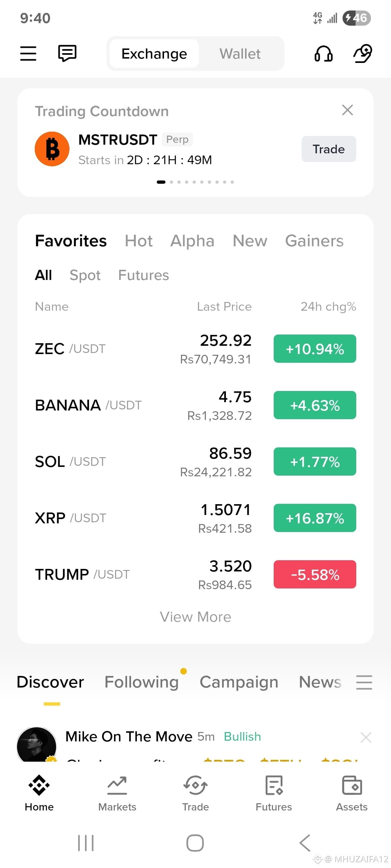The width and height of the screenshot is (391, 868).
Task: Dismiss the Mike On The Move post
Action: click(x=366, y=737)
